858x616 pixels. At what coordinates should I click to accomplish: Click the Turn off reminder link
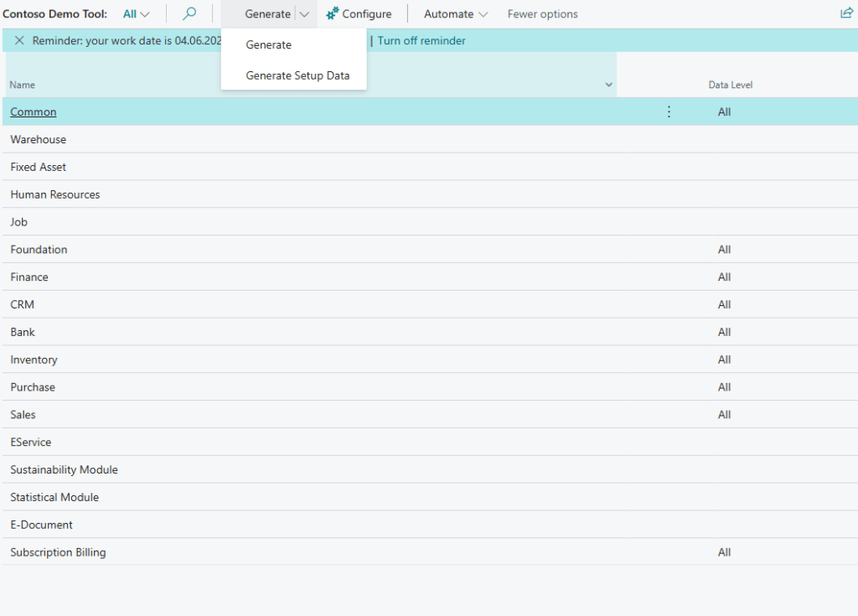(x=421, y=40)
